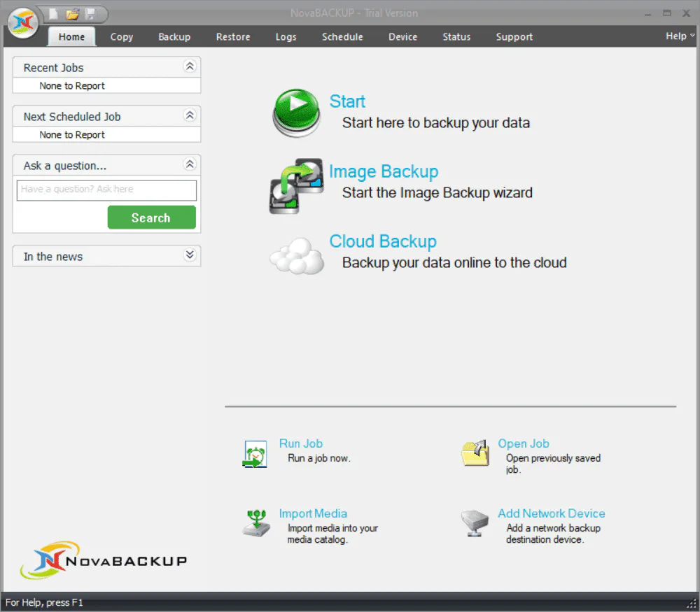Click the Save disk quick-access icon

[90, 14]
